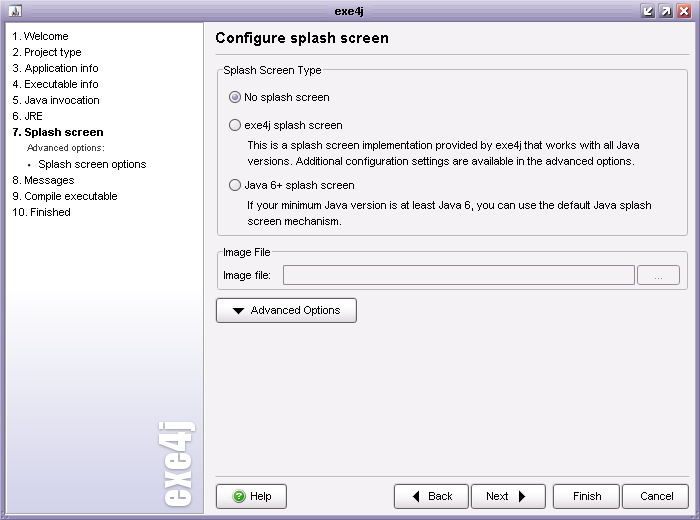Expand the Advanced Options dropdown button
Screen dimensions: 700x520
[286, 310]
